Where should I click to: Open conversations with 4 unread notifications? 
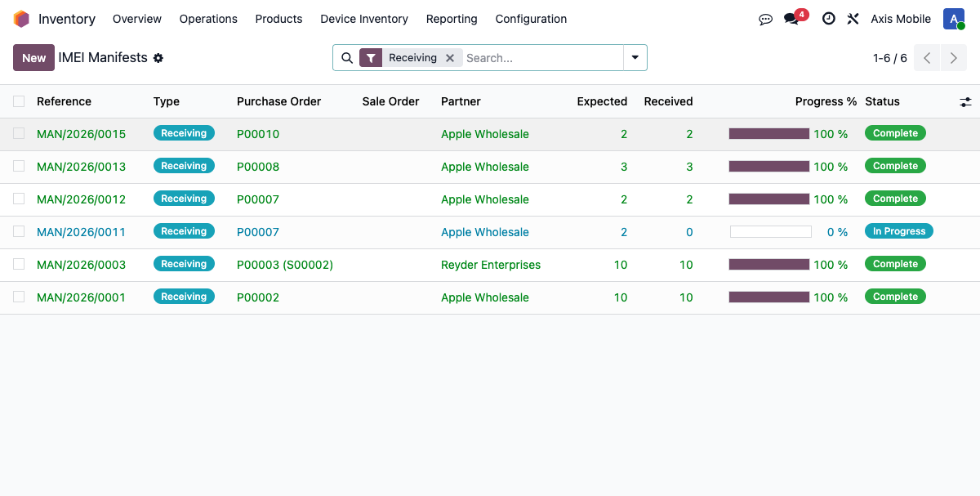(791, 19)
